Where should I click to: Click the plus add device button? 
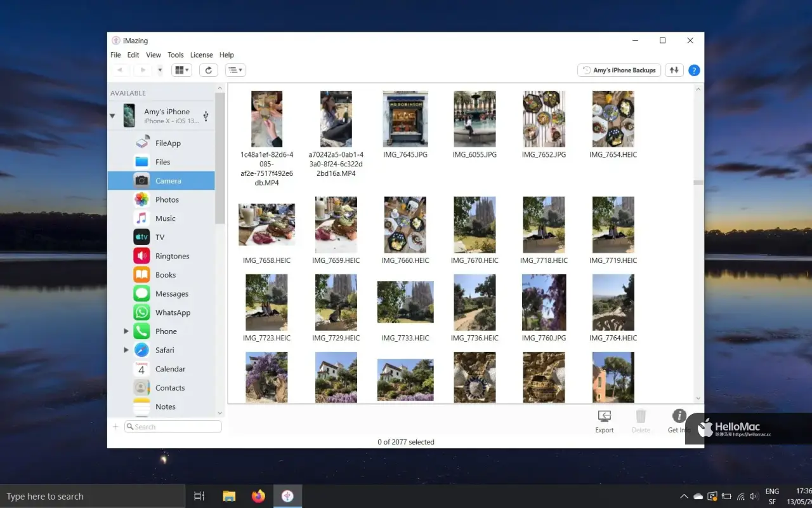coord(115,427)
